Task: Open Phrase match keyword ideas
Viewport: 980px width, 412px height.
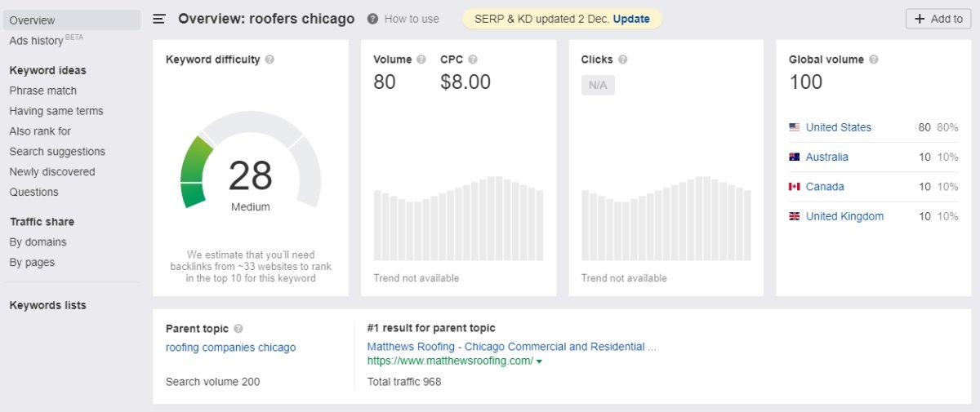Action: 43,91
